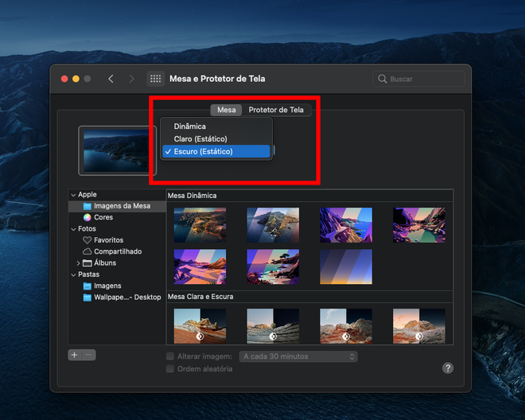Select fourth dynamic wallpaper, purple lake
This screenshot has width=525, height=420.
pyautogui.click(x=419, y=225)
